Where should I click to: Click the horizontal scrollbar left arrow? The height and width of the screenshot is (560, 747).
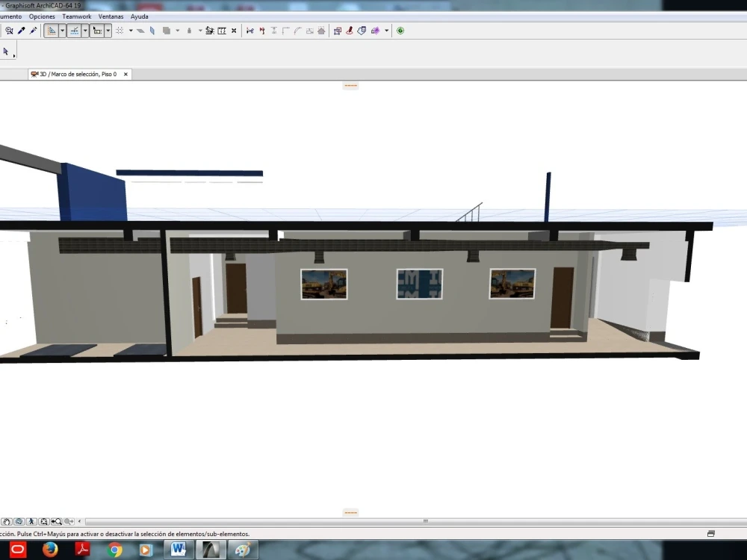80,521
